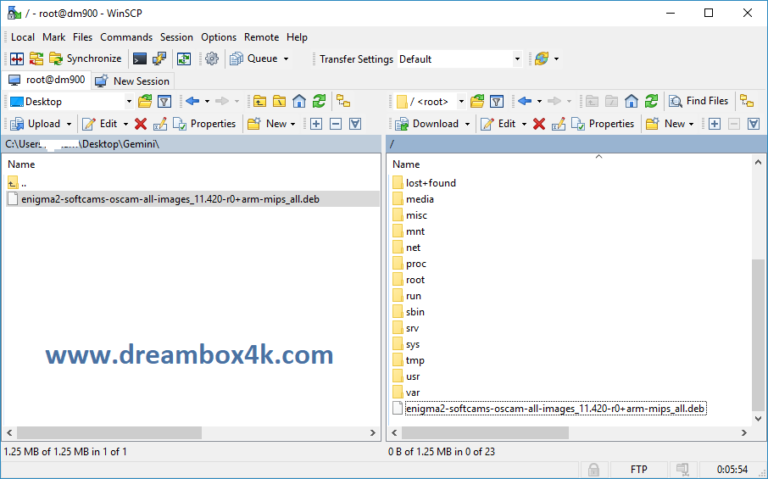The image size is (768, 479).
Task: Expand the Download dropdown arrow
Action: tap(467, 124)
